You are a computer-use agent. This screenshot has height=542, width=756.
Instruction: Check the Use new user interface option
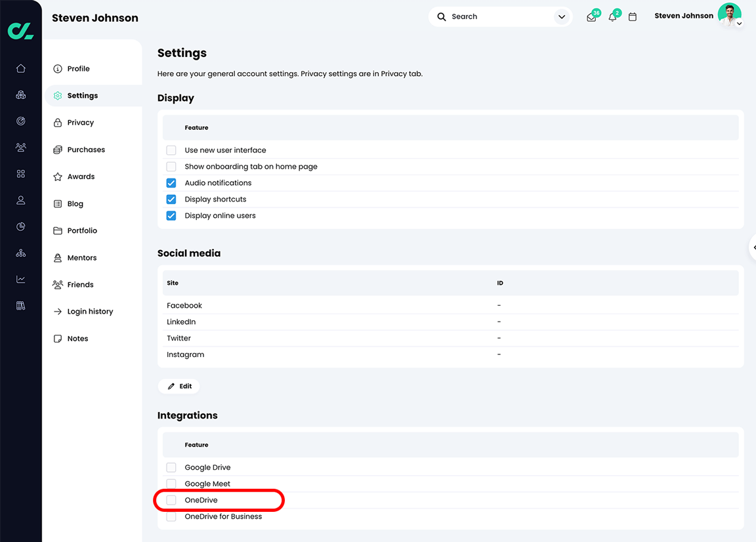point(171,150)
